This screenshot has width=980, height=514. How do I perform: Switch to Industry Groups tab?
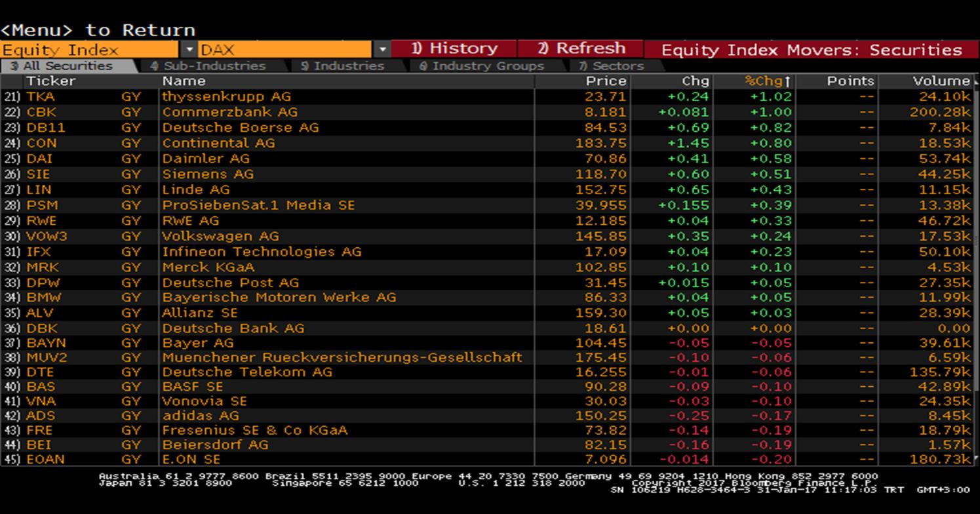[481, 66]
